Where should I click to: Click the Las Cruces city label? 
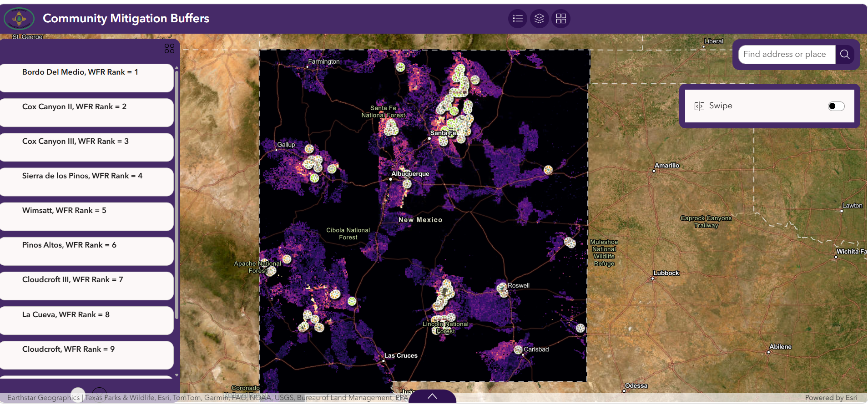pyautogui.click(x=401, y=356)
